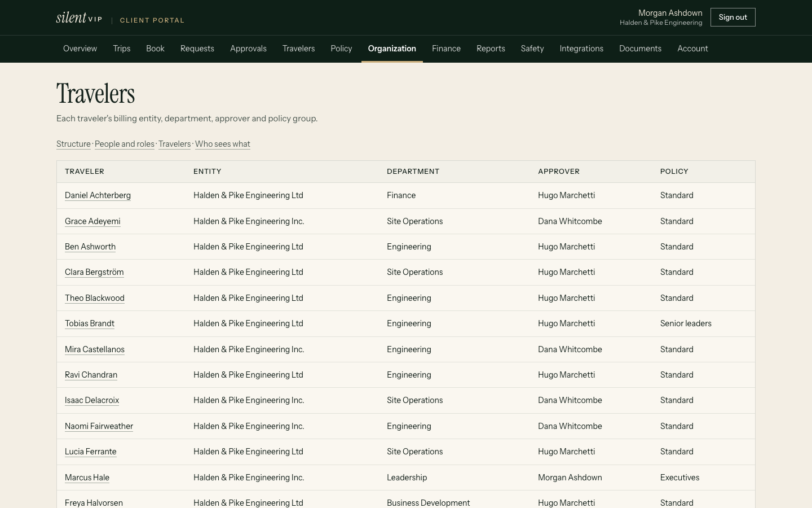Click the Travelers sub-page link
812x508 pixels.
tap(175, 144)
